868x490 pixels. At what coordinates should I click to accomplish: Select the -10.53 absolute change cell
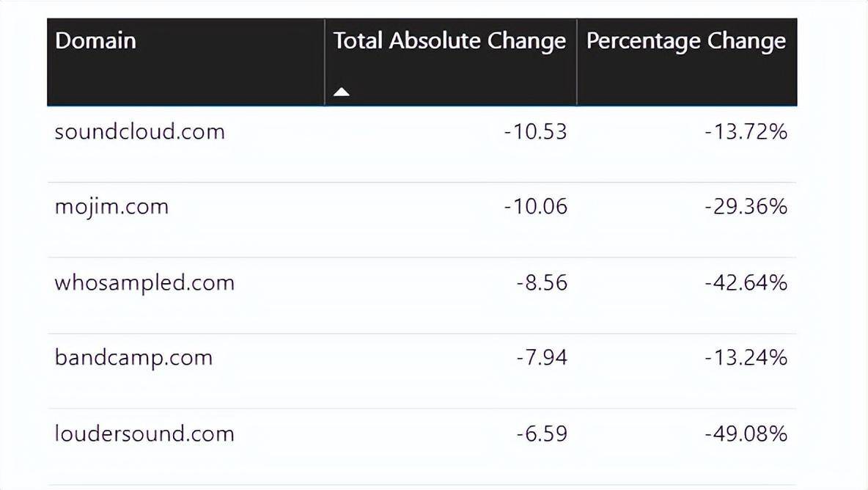535,132
